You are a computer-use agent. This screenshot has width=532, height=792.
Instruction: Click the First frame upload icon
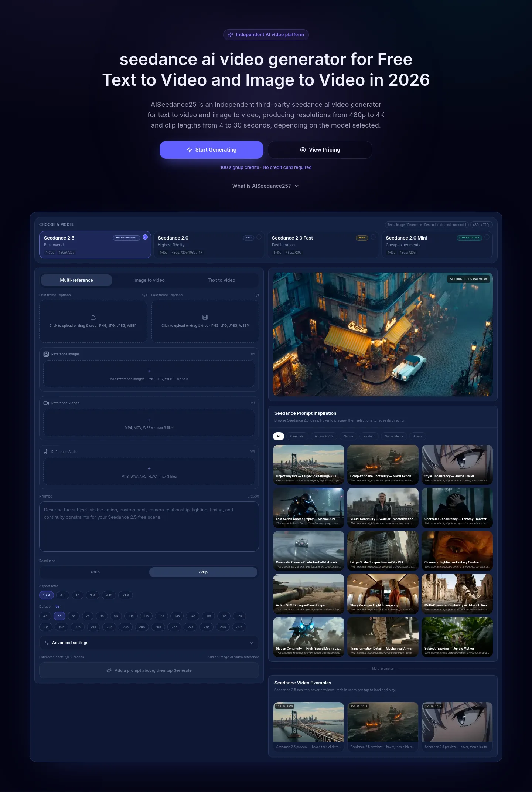93,317
